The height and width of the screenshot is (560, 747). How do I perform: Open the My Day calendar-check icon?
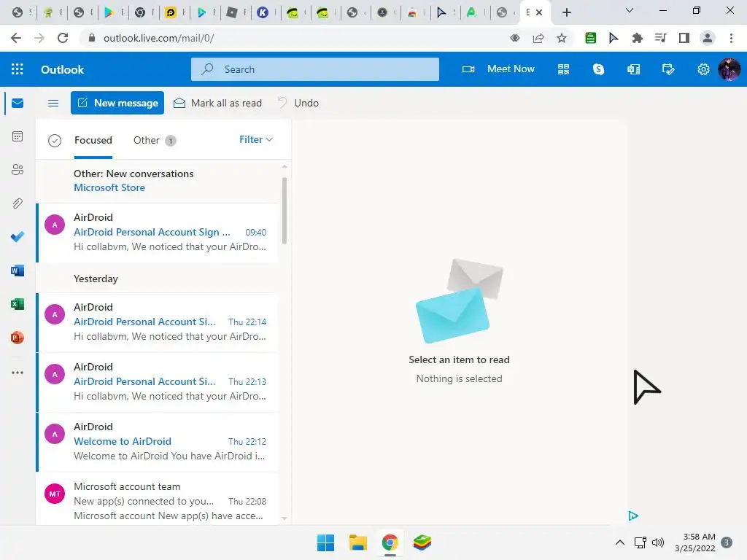pyautogui.click(x=668, y=69)
